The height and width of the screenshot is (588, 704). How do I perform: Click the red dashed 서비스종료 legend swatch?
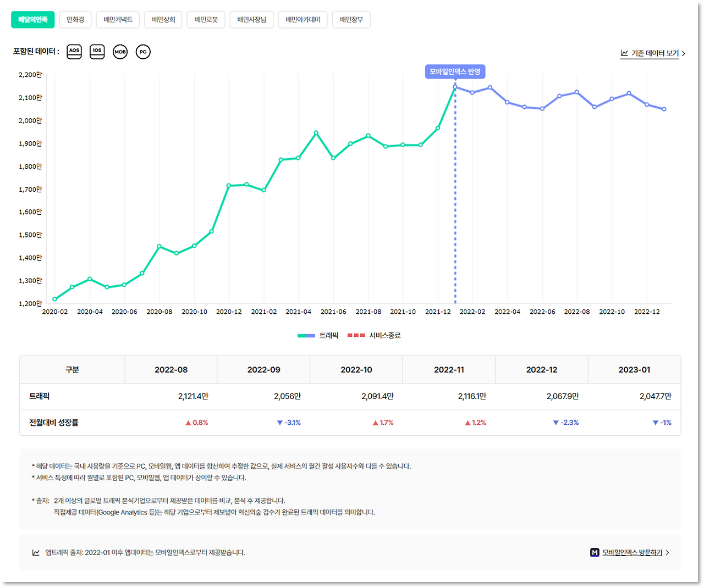[x=356, y=335]
